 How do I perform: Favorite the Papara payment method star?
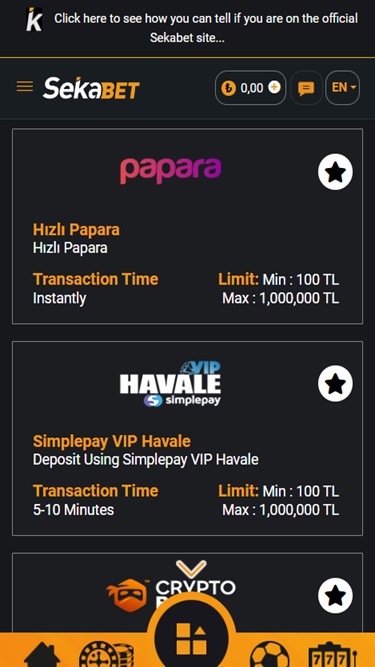click(x=335, y=172)
